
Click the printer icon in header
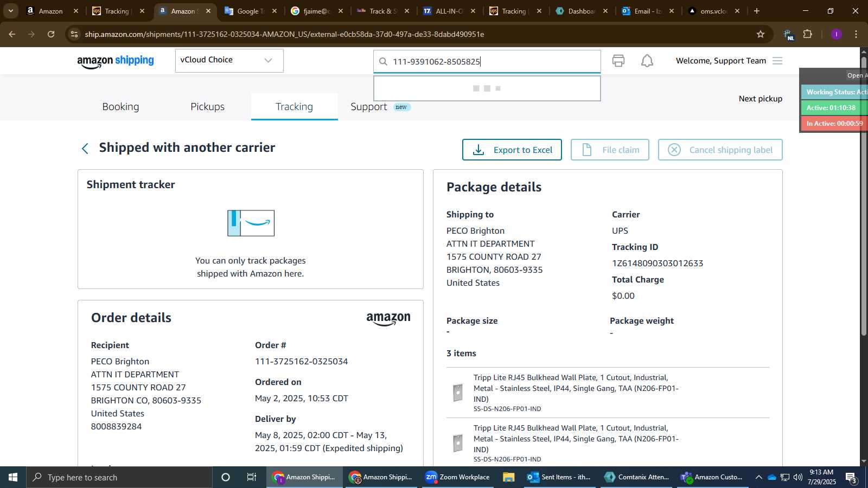[x=618, y=61]
